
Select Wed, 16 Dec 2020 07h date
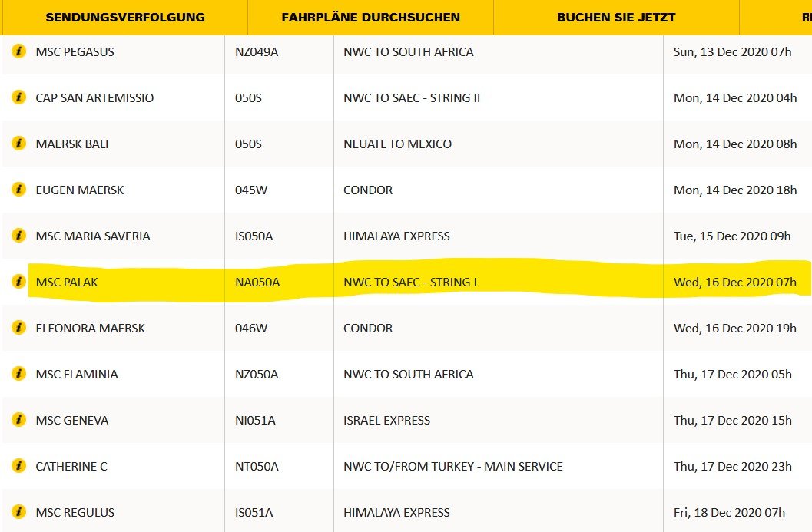[x=735, y=283]
